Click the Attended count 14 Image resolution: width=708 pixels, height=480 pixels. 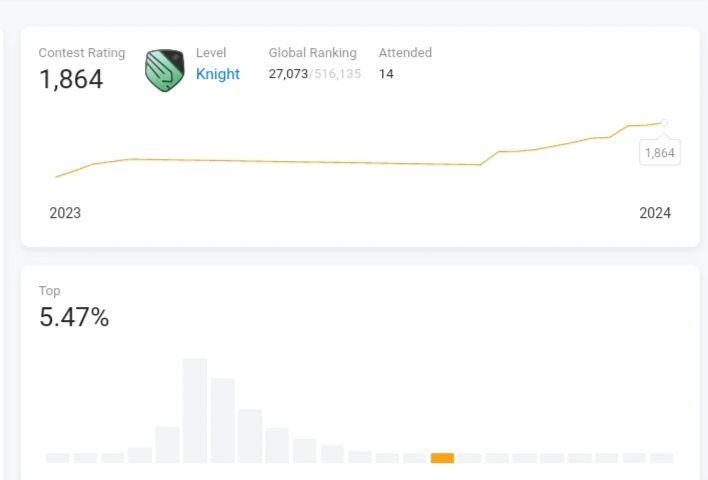click(x=386, y=74)
